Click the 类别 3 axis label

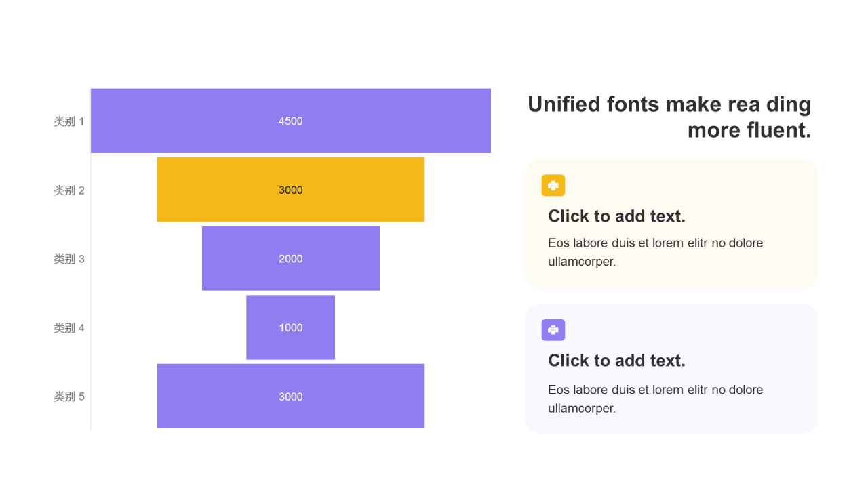point(69,259)
